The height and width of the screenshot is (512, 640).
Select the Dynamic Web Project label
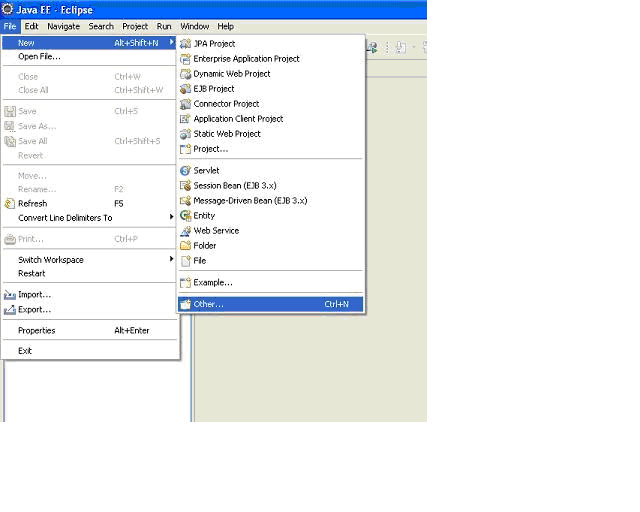232,74
